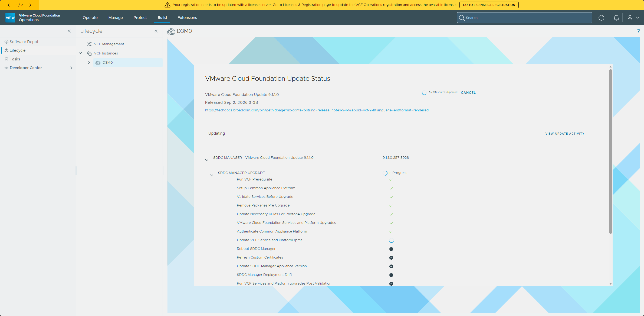Open the Operate menu
The image size is (644, 316).
click(x=90, y=18)
